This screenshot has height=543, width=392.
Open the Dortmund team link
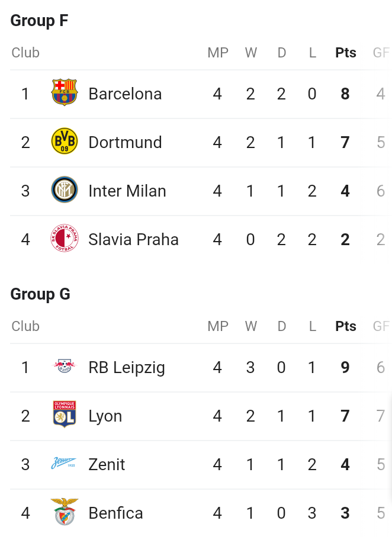coord(125,142)
